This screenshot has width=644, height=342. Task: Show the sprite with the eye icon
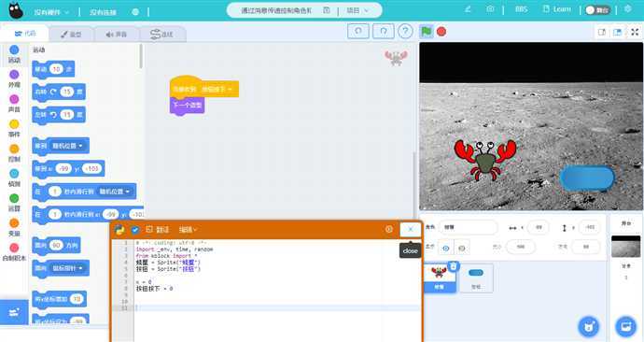pyautogui.click(x=445, y=248)
